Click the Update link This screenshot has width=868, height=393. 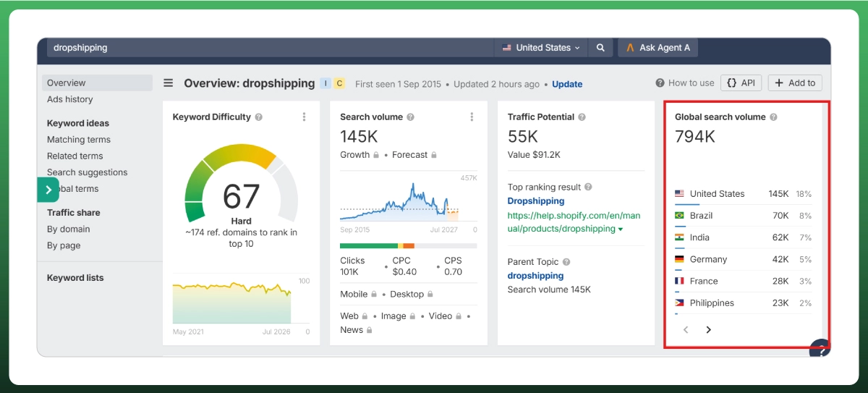(567, 84)
